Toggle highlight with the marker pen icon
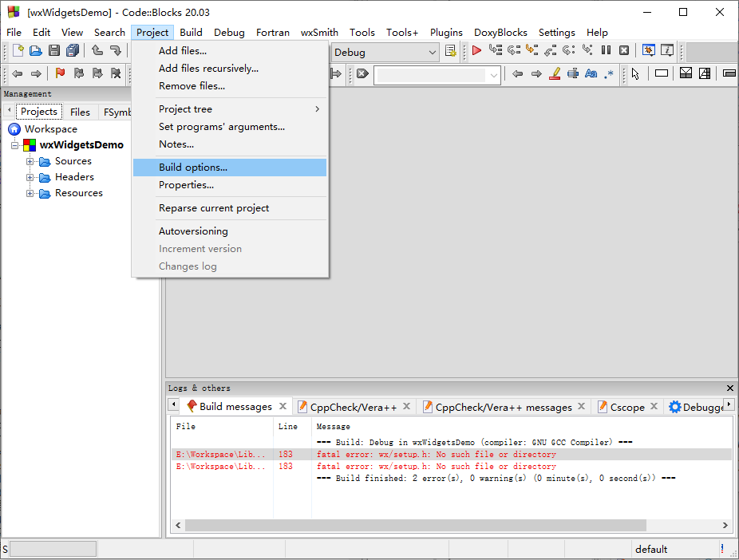Screen dimensions: 739x560 [555, 73]
